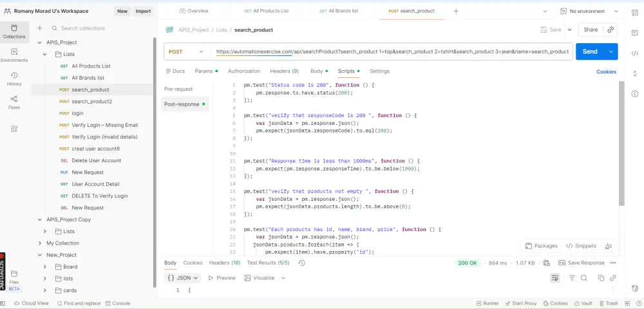Viewport: 644px width, 309px height.
Task: Click the configure workspace sidebar grid icon
Action: pos(14,129)
